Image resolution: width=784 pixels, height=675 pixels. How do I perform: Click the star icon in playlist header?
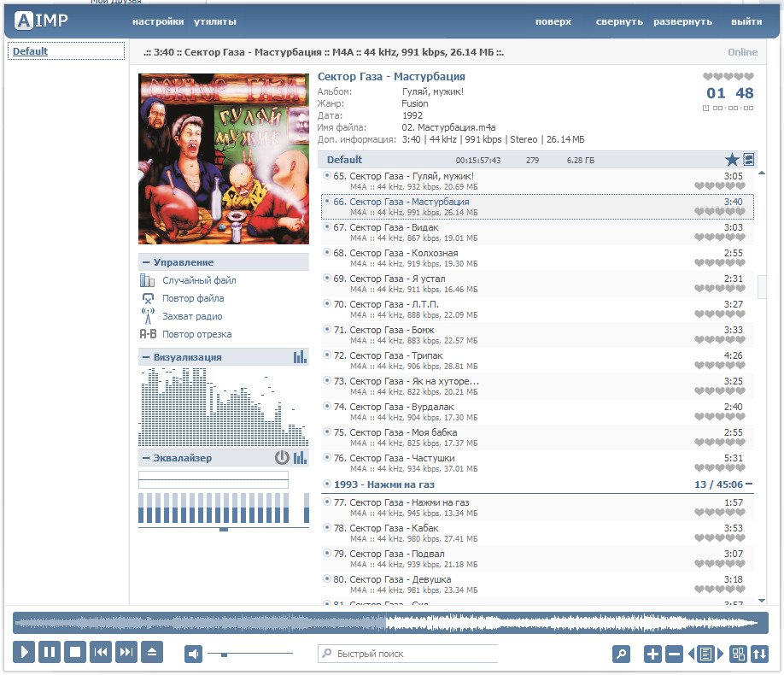pyautogui.click(x=732, y=160)
